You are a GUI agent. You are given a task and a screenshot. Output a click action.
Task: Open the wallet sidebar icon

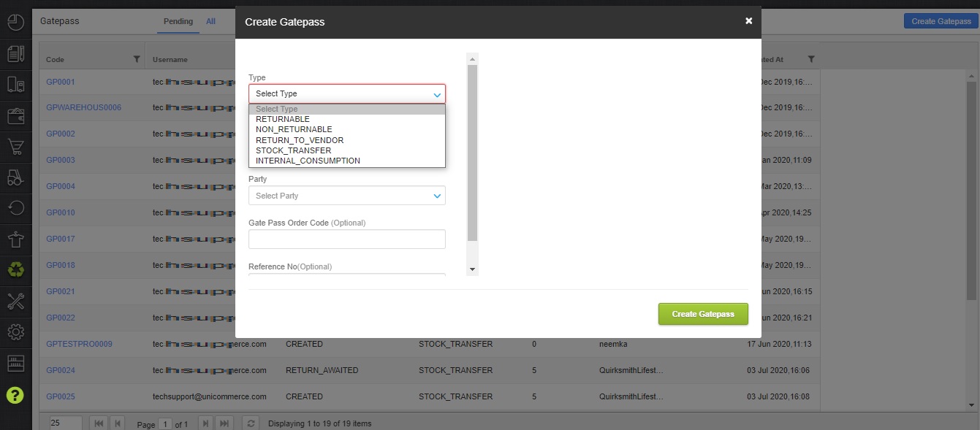pos(16,115)
